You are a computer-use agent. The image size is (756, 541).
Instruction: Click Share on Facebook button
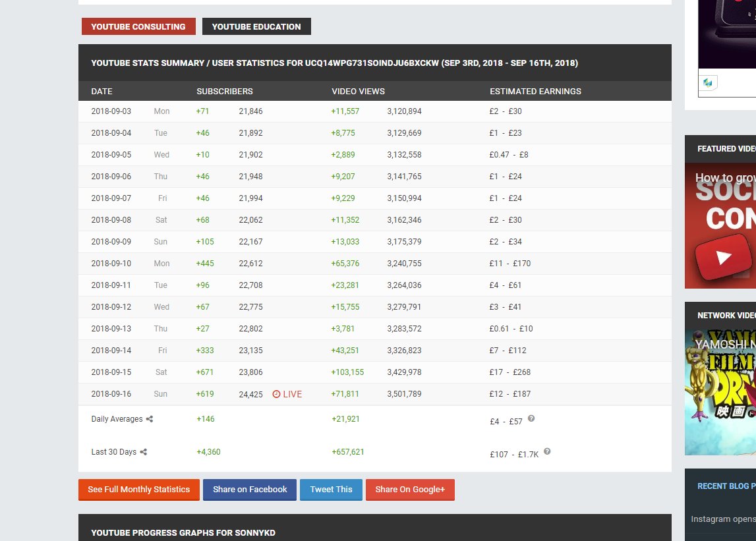coord(250,490)
